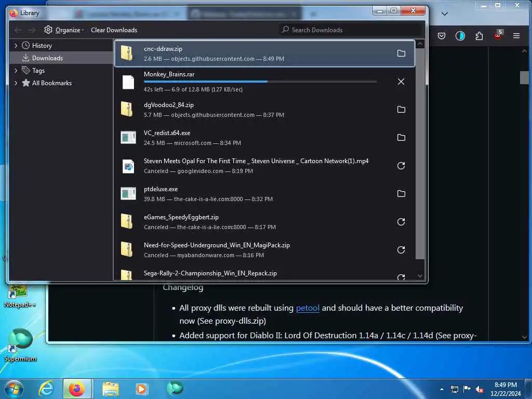The height and width of the screenshot is (399, 532).
Task: Select All Bookmarks in the sidebar
Action: click(51, 83)
